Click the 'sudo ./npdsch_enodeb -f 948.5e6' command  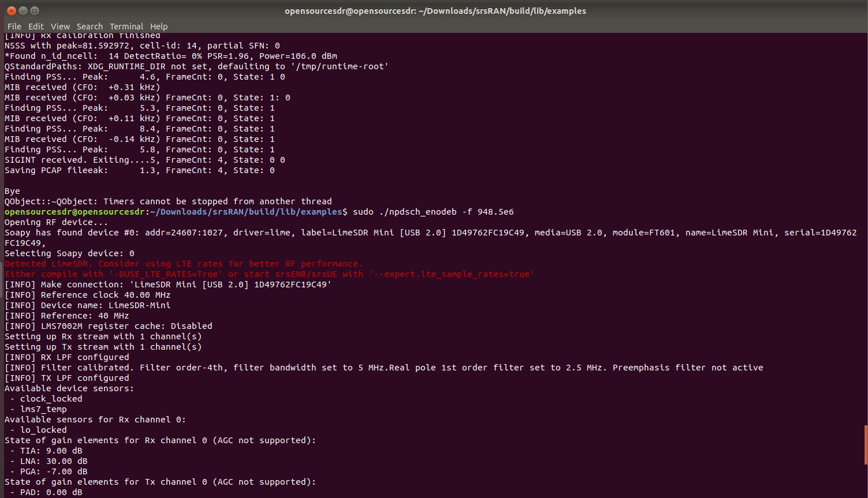click(x=433, y=212)
